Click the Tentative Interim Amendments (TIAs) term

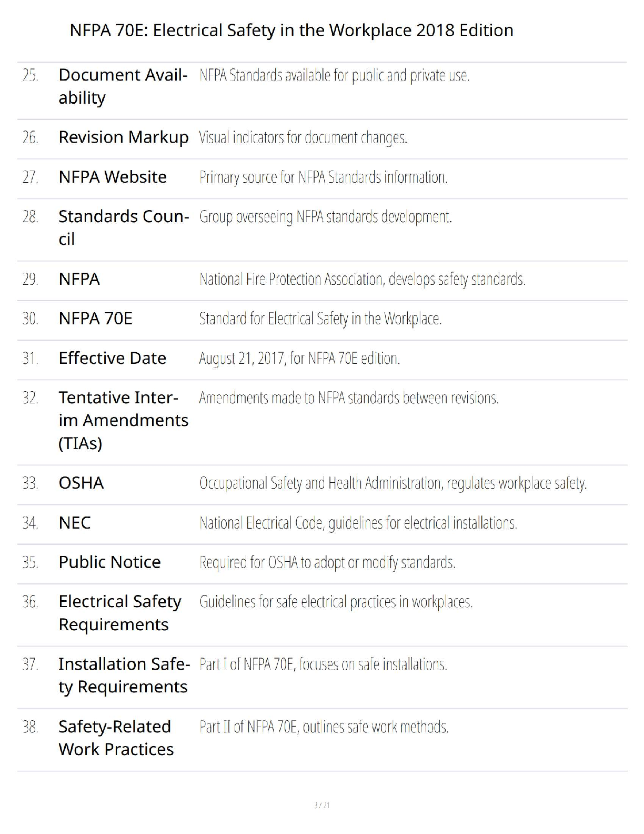point(123,420)
